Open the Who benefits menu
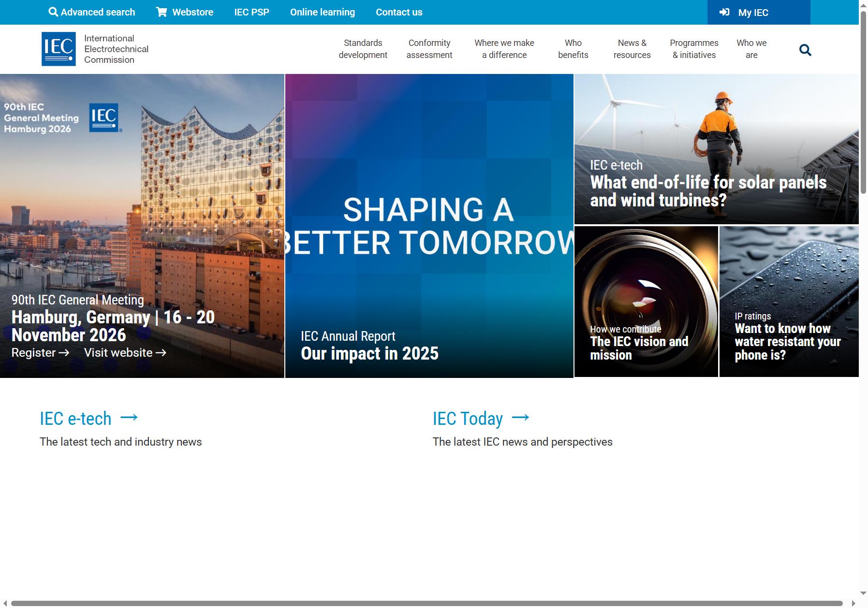This screenshot has width=868, height=608. (x=573, y=49)
